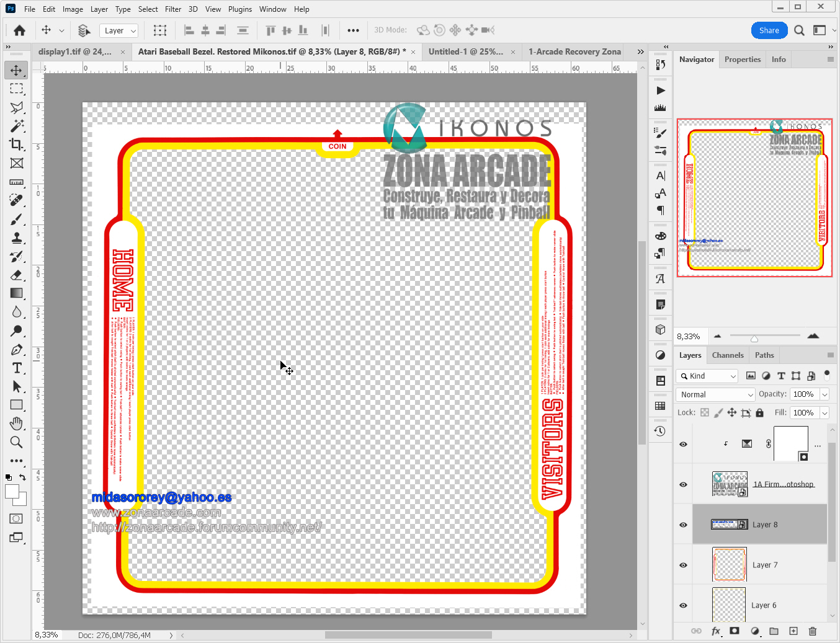
Task: Select the Eraser tool
Action: [x=17, y=275]
